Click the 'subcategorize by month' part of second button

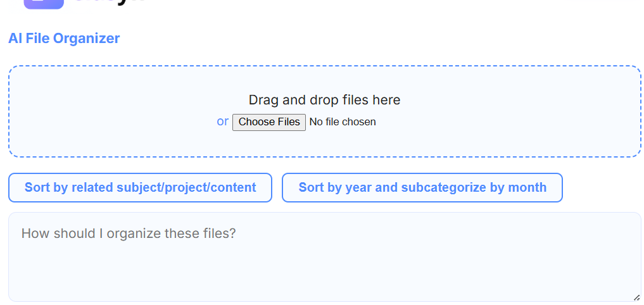pyautogui.click(x=474, y=187)
